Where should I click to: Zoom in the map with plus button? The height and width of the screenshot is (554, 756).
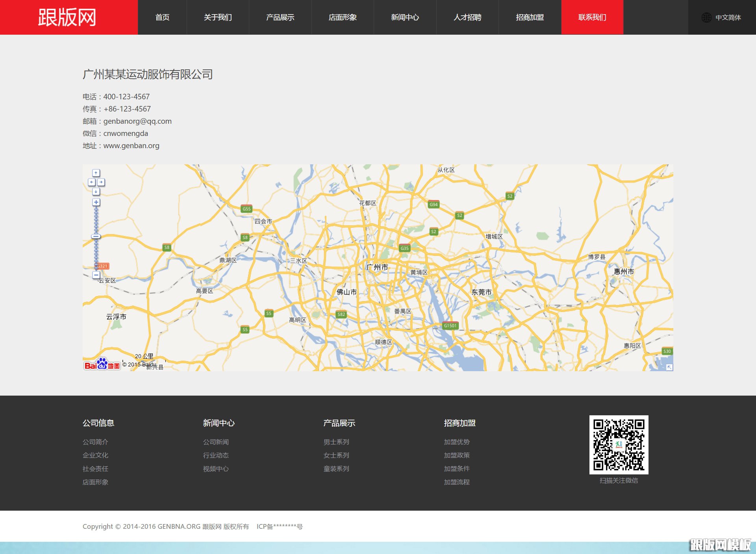pos(96,202)
